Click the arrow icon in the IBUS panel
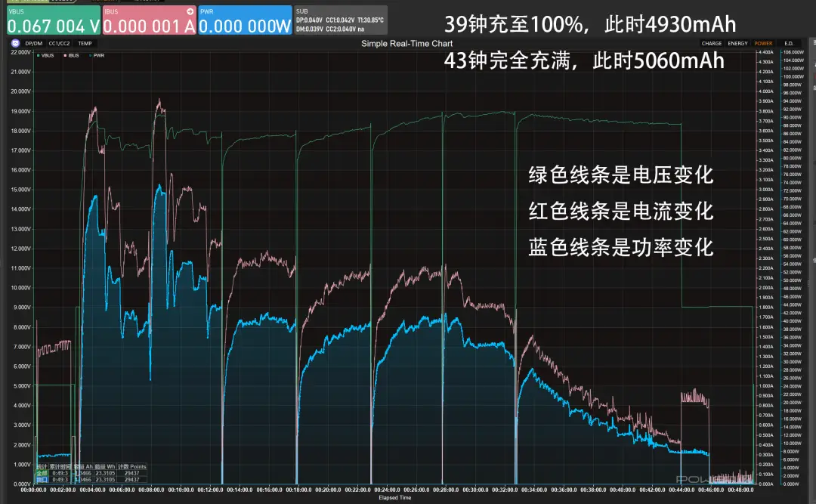Screen dimensions: 816x504 click(x=190, y=11)
